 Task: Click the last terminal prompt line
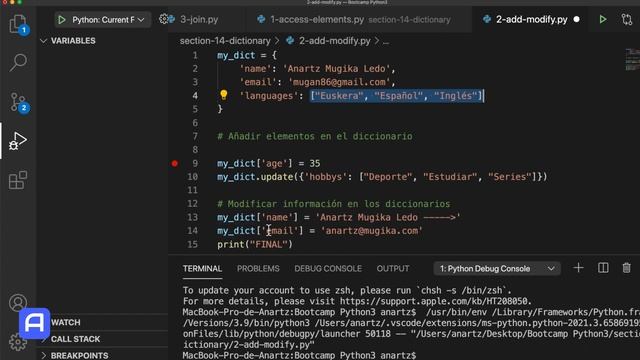point(299,355)
